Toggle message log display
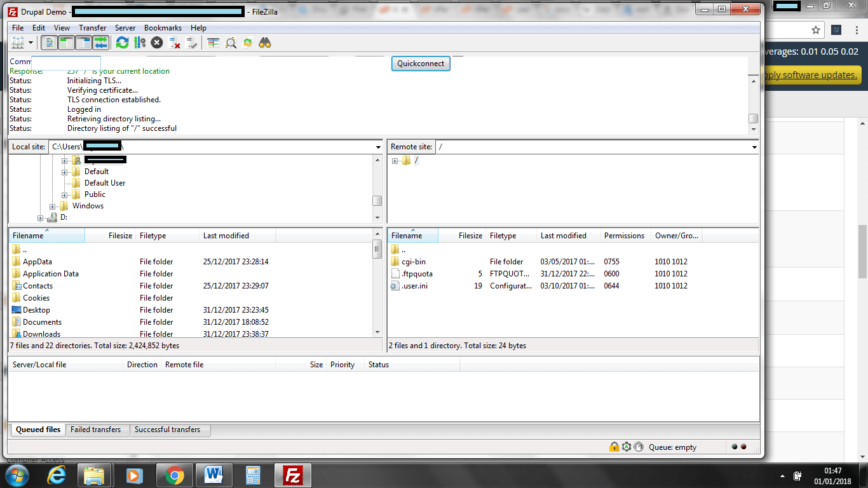This screenshot has height=488, width=868. tap(49, 43)
